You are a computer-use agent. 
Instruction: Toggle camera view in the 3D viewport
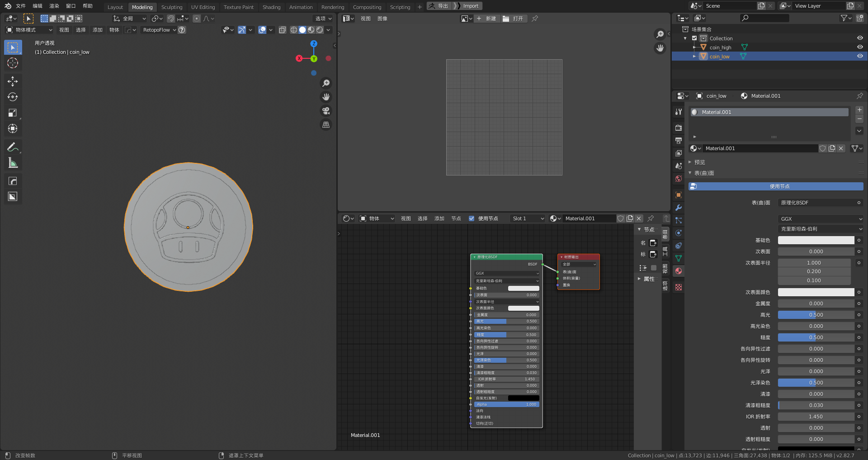coord(325,111)
